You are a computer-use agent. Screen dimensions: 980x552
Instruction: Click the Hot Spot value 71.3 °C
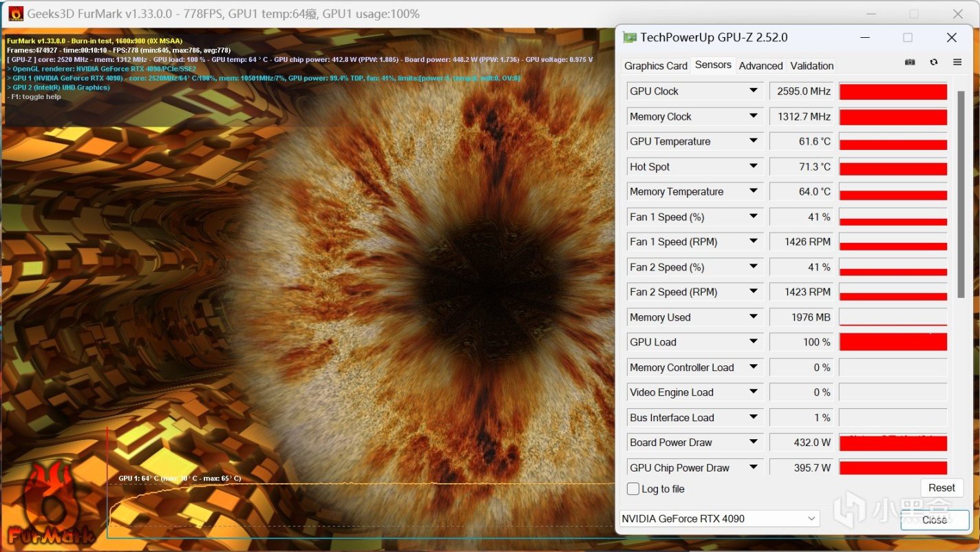(800, 167)
